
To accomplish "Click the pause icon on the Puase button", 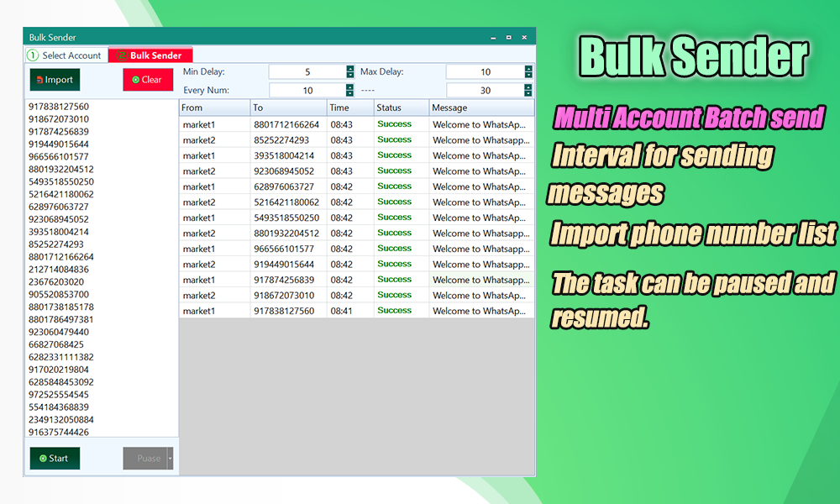I will point(132,458).
